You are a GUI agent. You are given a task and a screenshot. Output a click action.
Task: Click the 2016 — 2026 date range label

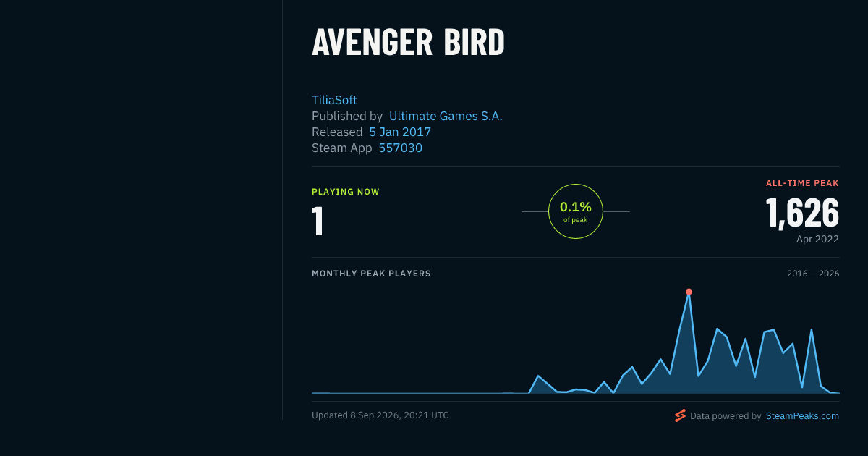(x=813, y=274)
